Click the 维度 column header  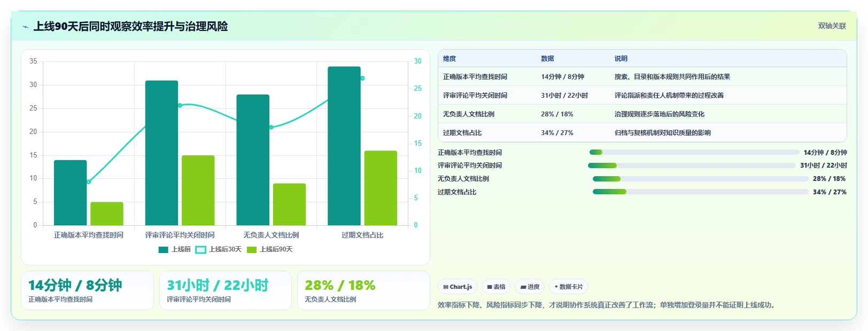pyautogui.click(x=449, y=59)
